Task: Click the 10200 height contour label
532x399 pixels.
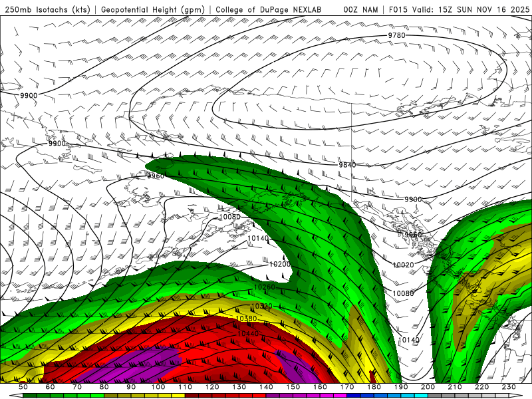Action: [x=280, y=264]
